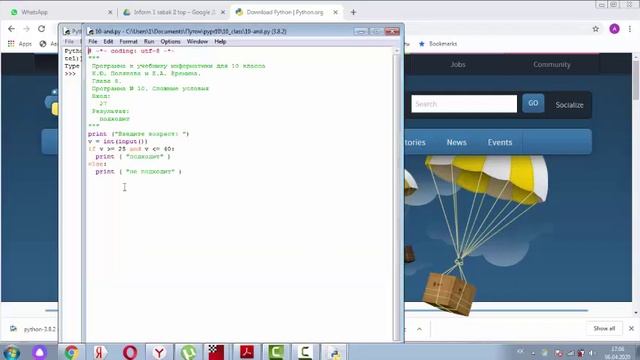Open Google Chrome from the taskbar

coord(71,352)
